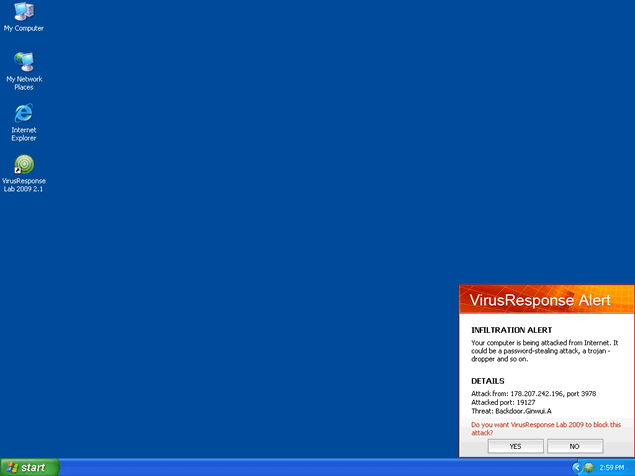Click the DETAILS heading in the alert

point(488,381)
